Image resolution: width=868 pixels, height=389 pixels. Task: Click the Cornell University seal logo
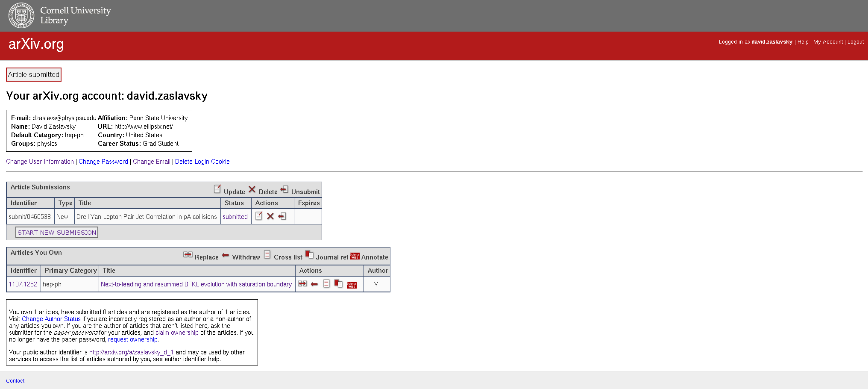pos(21,15)
